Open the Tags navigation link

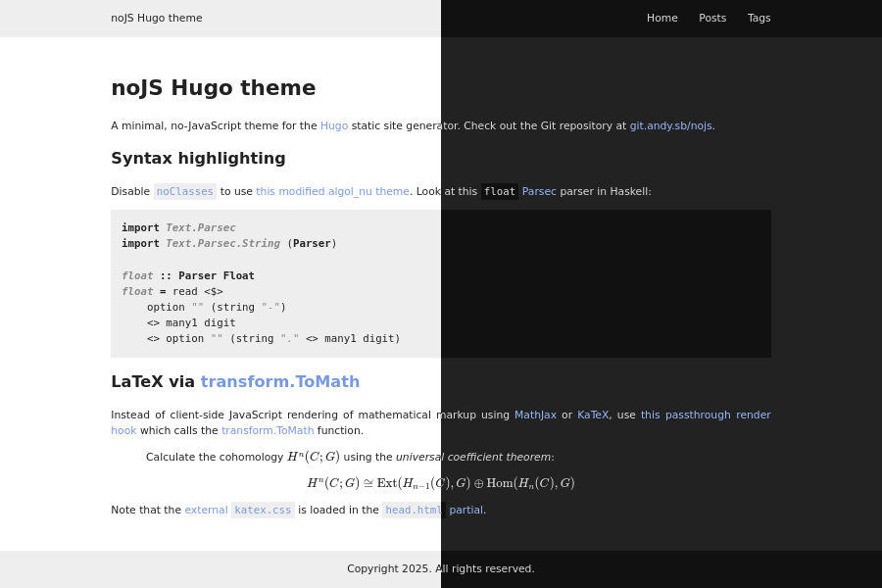tap(759, 18)
